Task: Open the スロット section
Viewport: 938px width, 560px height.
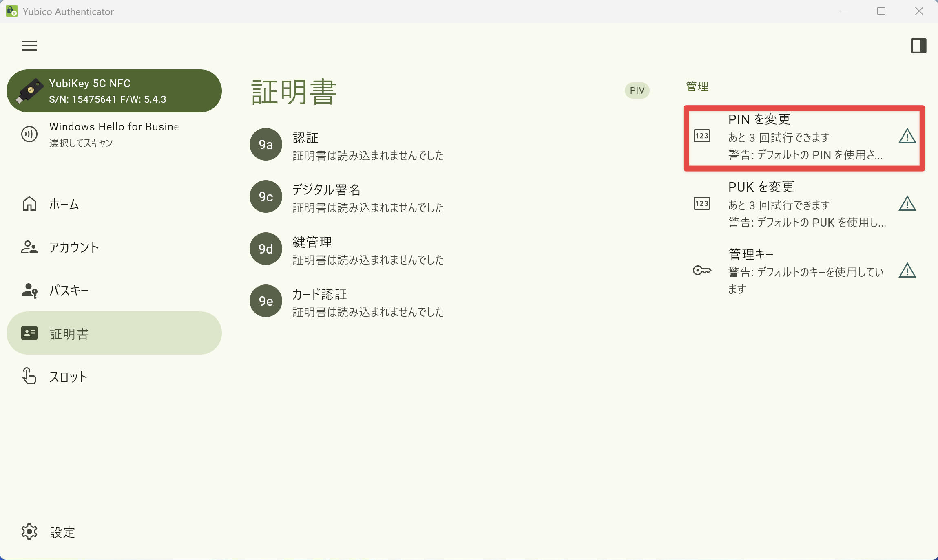Action: 114,377
